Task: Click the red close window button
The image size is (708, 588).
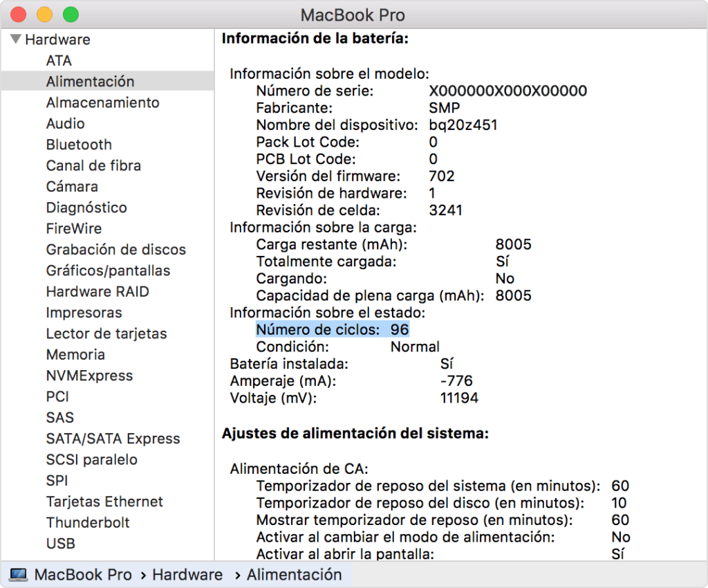Action: click(x=19, y=15)
